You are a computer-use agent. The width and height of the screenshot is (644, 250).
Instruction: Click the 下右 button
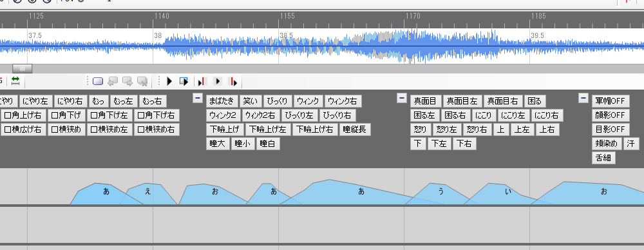(x=464, y=144)
